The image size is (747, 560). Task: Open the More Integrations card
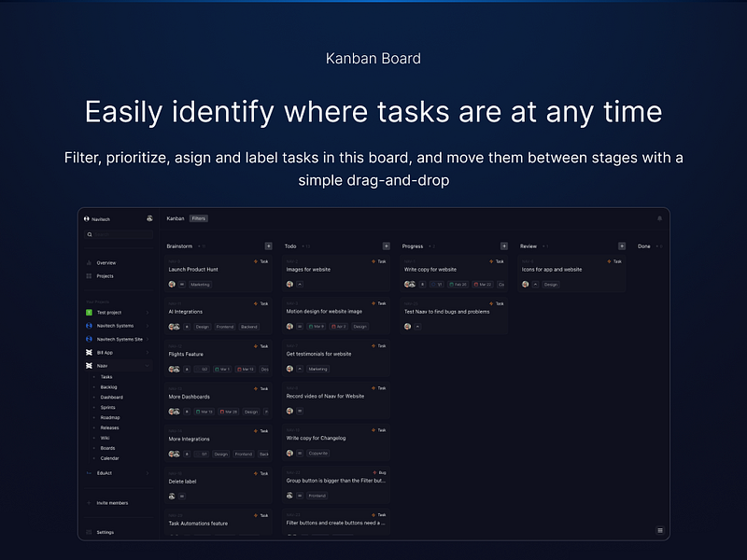218,442
